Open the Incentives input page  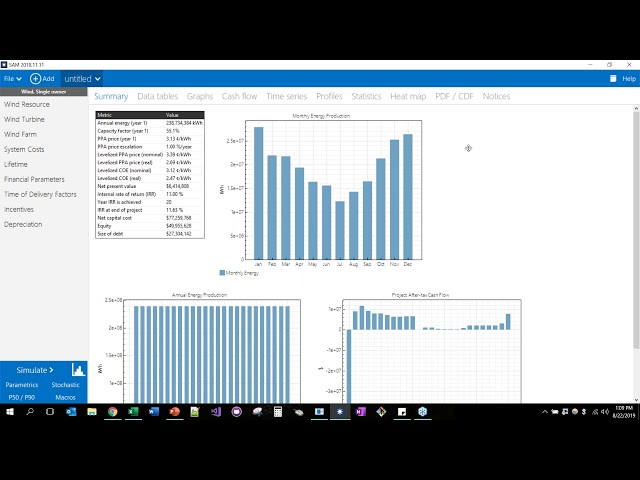[19, 209]
